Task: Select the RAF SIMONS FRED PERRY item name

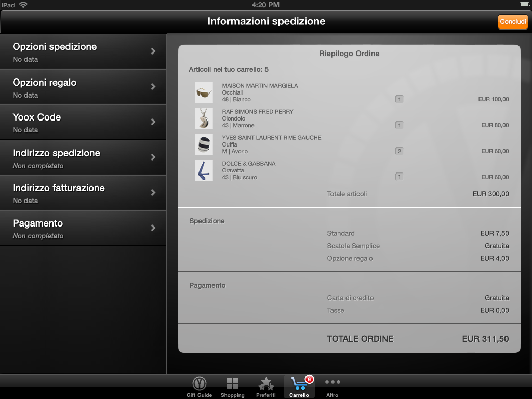Action: pyautogui.click(x=258, y=112)
